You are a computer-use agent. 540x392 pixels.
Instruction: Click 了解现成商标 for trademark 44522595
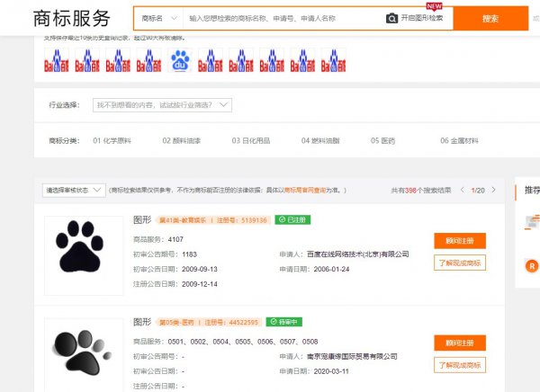pyautogui.click(x=460, y=365)
